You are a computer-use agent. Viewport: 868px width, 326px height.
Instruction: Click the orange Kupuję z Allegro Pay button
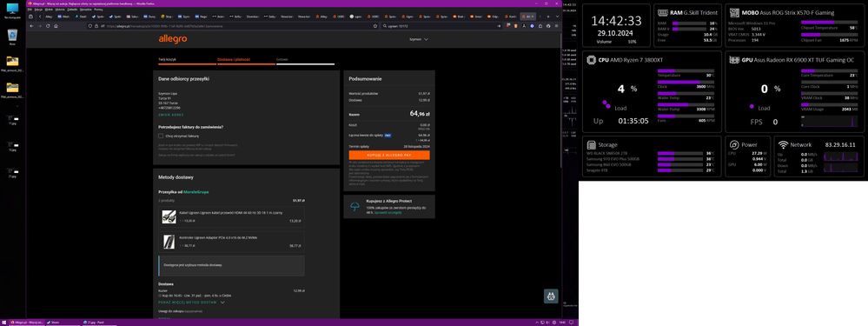pos(389,156)
